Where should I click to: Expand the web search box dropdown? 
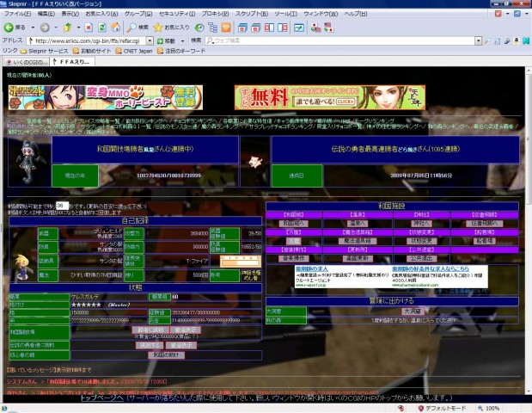pyautogui.click(x=479, y=40)
